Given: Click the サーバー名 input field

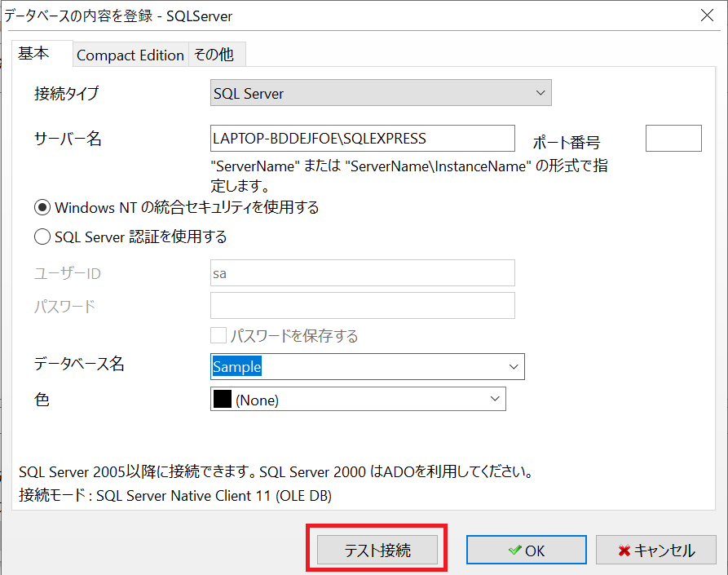Looking at the screenshot, I should click(x=362, y=138).
